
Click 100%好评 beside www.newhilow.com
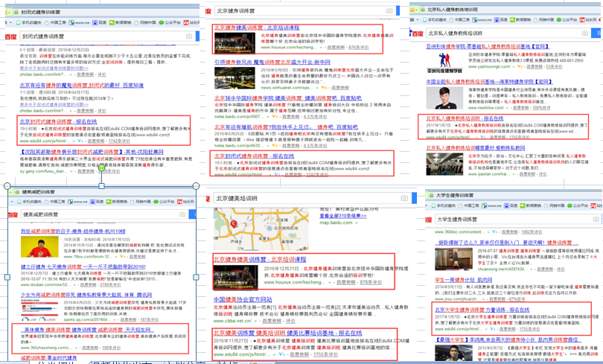541,108
